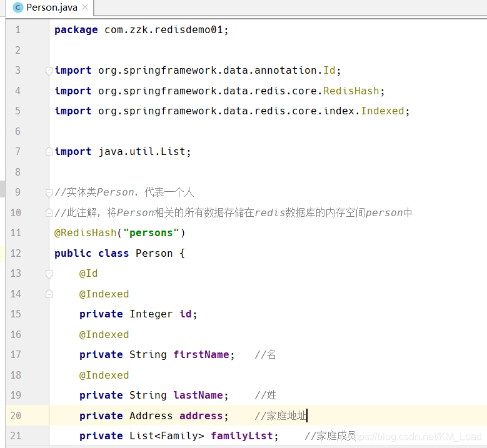Toggle fold marker at line 7 import

click(x=49, y=151)
